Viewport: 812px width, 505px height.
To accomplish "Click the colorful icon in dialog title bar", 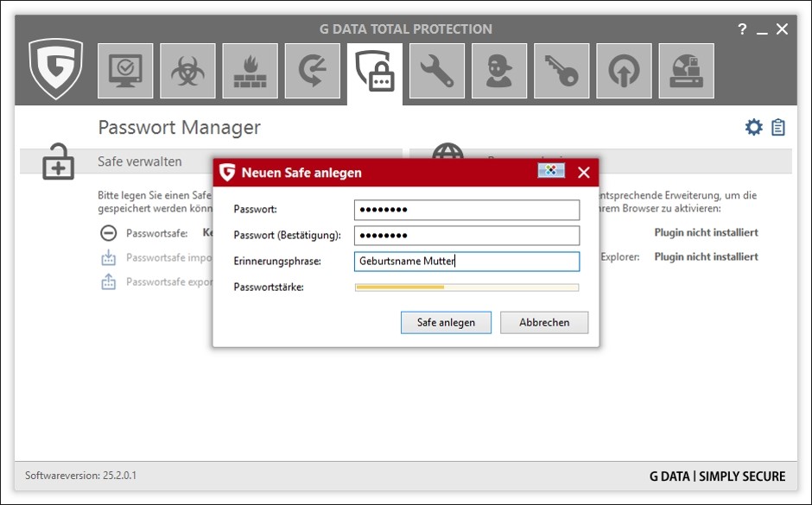I will click(x=551, y=170).
